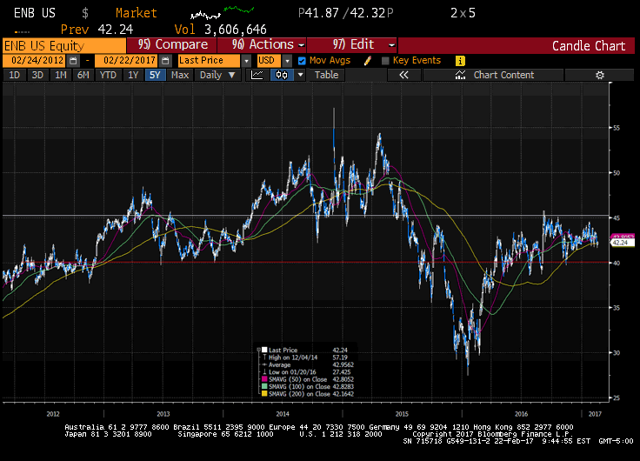Open the Table view

[327, 75]
